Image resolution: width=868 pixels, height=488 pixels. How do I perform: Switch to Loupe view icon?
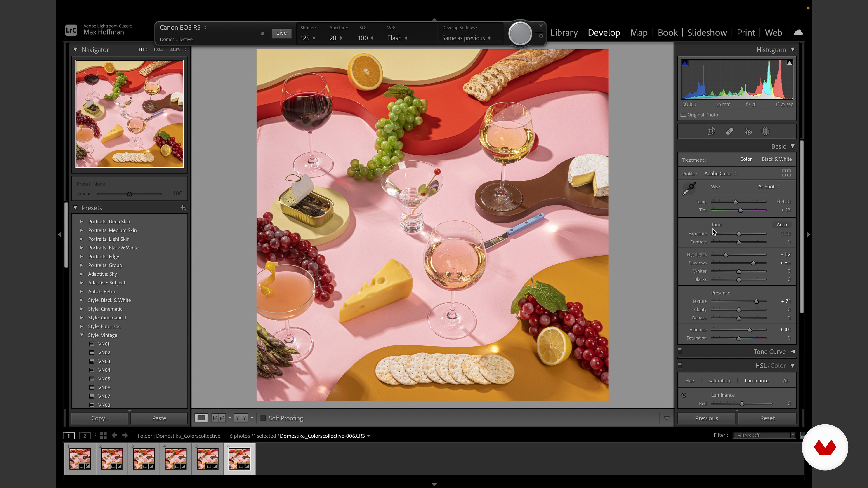pos(201,418)
